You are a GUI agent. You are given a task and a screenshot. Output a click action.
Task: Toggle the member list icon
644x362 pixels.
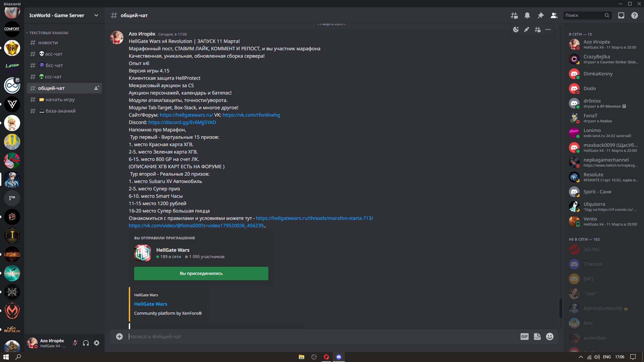click(554, 15)
